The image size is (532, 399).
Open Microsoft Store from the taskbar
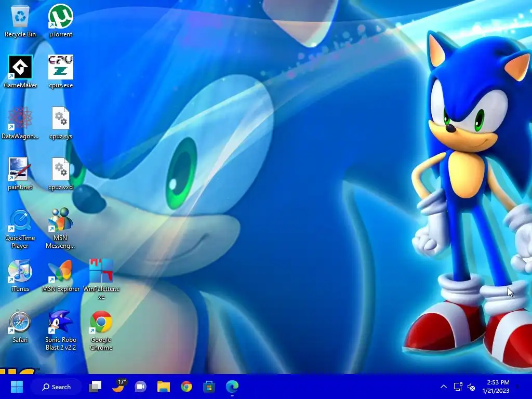click(209, 387)
